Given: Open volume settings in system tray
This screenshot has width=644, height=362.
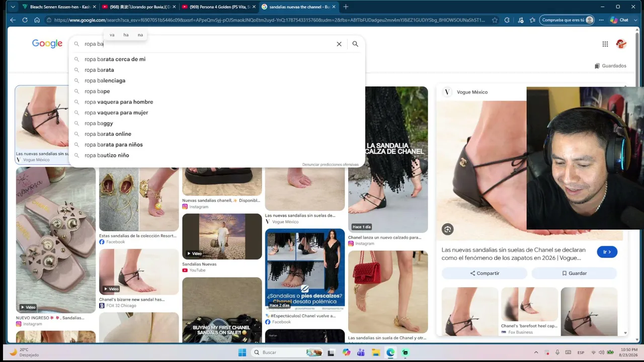Looking at the screenshot, I should point(602,352).
